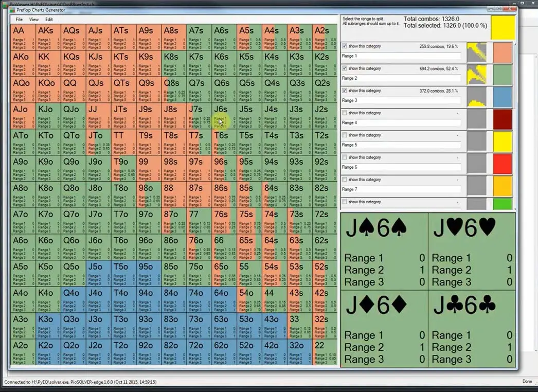This screenshot has height=392, width=538.
Task: Click the Preflop Charts Generator title bar icon
Action: [12, 10]
